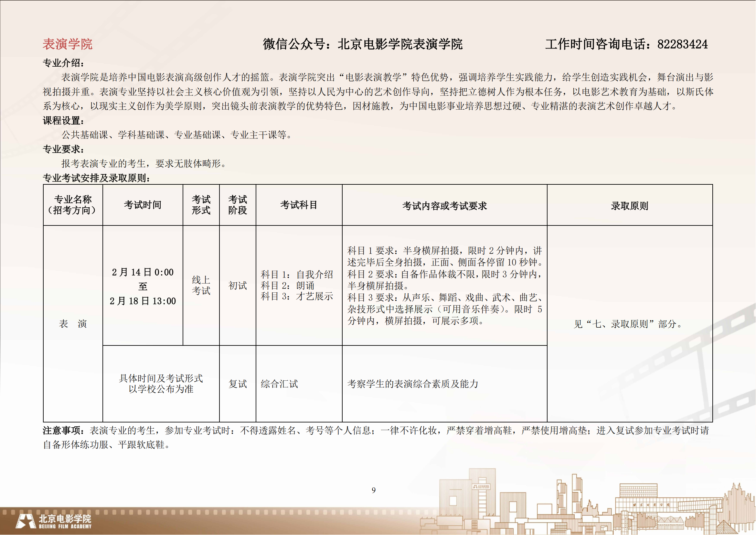Viewport: 756px width, 535px height.
Task: Click the 考试内容或考试要求 column header
Action: point(444,206)
